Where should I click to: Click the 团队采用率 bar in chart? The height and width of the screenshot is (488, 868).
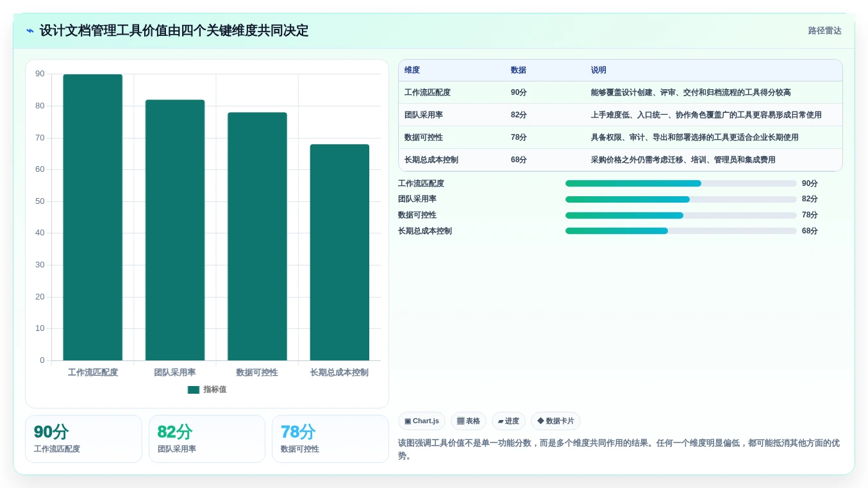(x=175, y=230)
